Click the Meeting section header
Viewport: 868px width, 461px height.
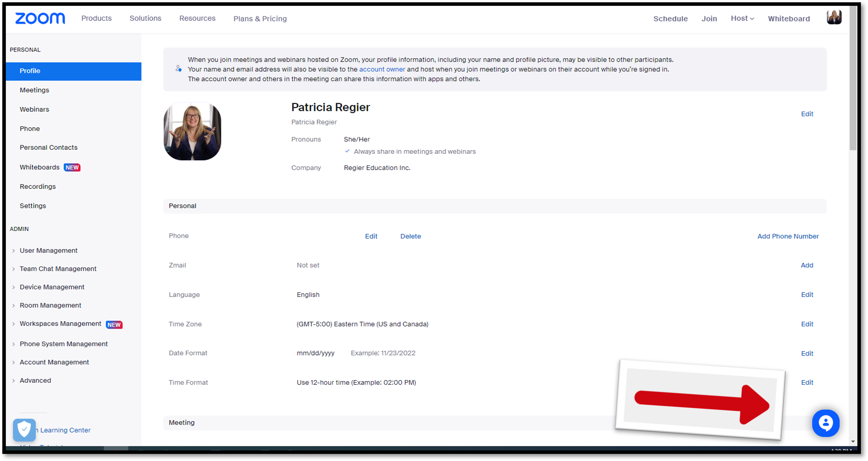pyautogui.click(x=495, y=423)
